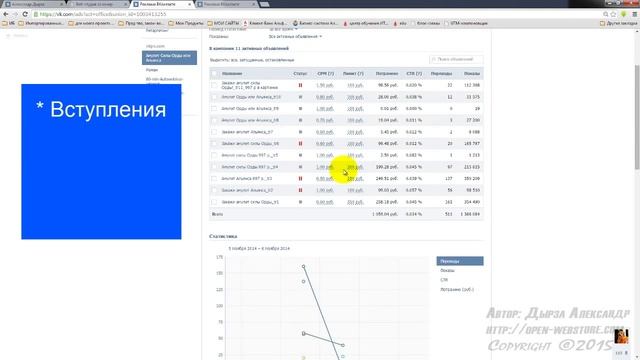
Task: Open 'Другие закладки' bookmarks folder
Action: pyautogui.click(x=618, y=23)
